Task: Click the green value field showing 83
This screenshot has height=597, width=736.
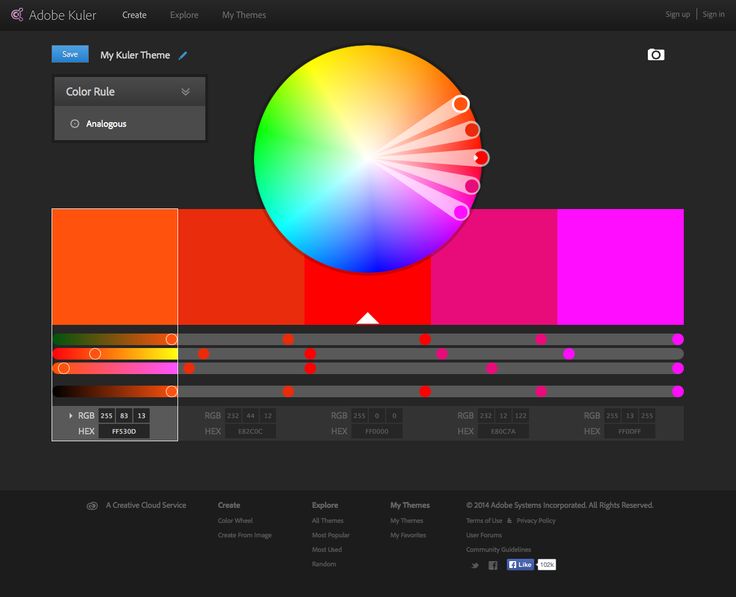Action: (124, 415)
